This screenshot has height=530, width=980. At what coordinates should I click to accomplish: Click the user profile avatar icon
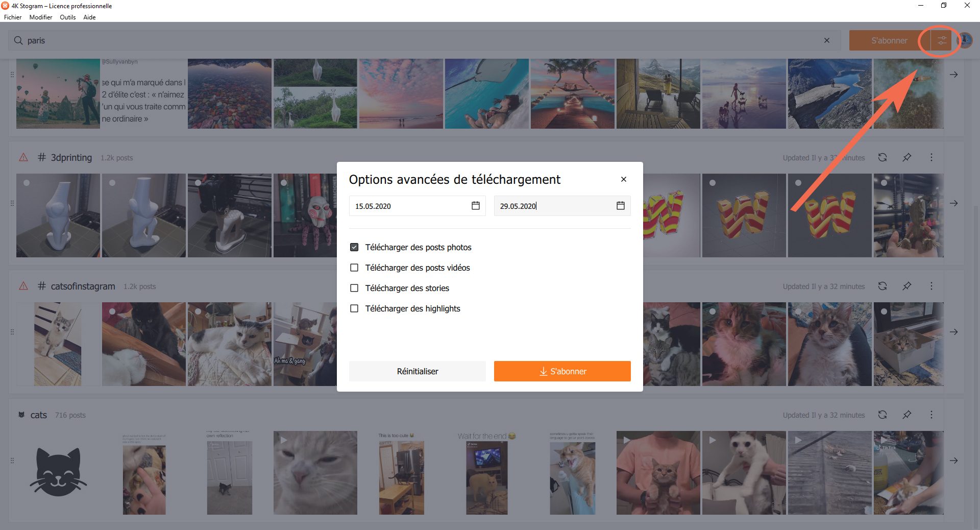tap(965, 40)
